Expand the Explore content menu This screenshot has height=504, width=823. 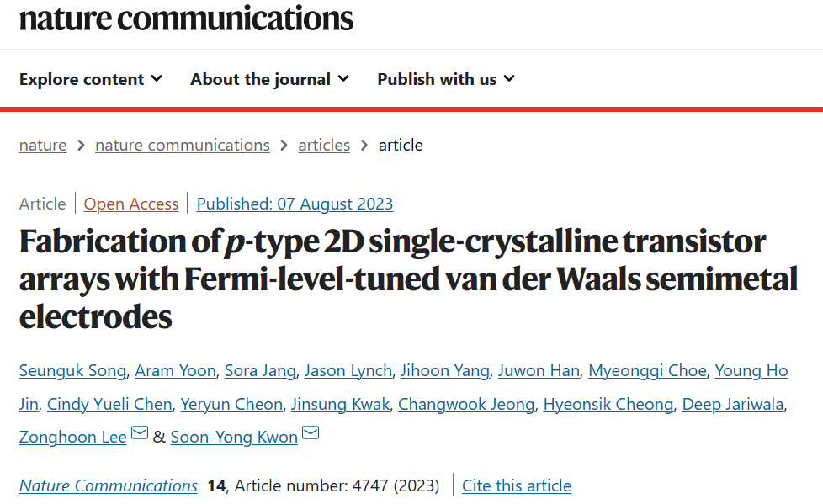coord(91,79)
